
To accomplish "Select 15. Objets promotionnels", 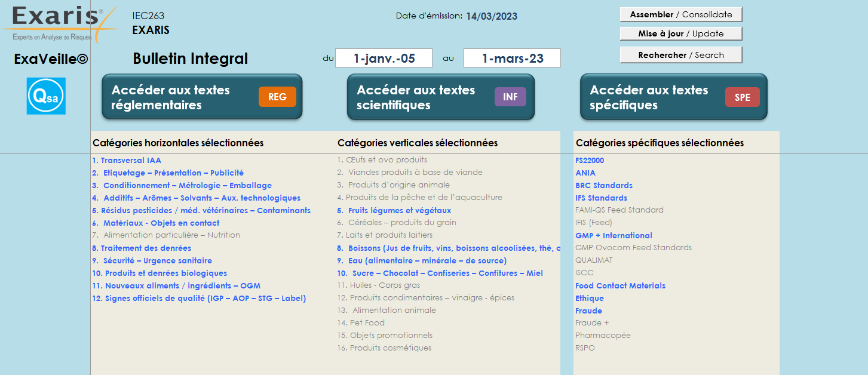I will point(385,335).
